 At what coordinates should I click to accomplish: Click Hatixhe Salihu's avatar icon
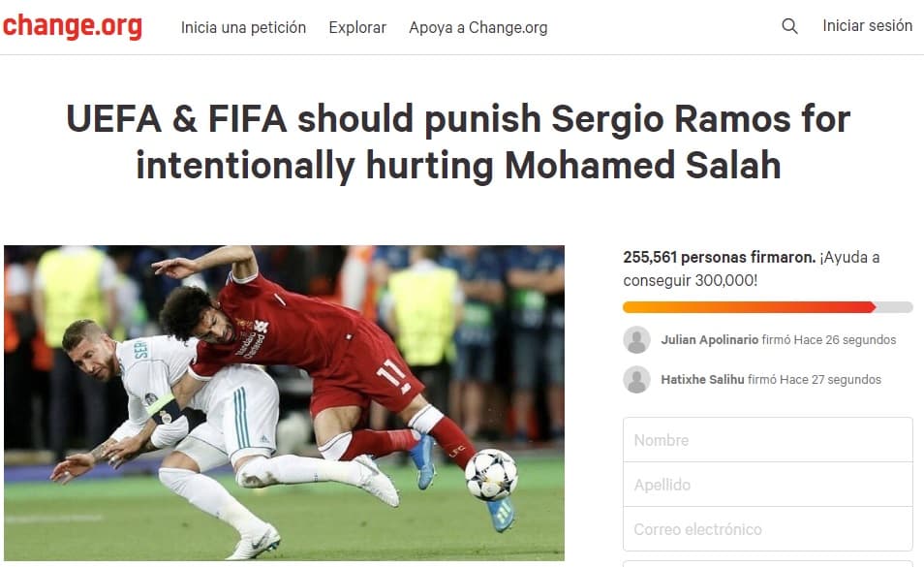click(636, 380)
